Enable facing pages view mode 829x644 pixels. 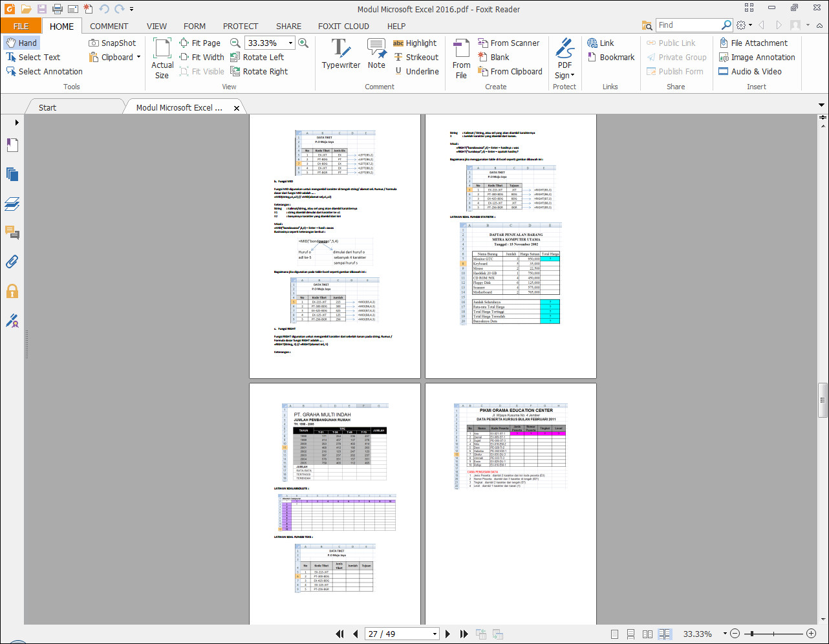point(647,634)
